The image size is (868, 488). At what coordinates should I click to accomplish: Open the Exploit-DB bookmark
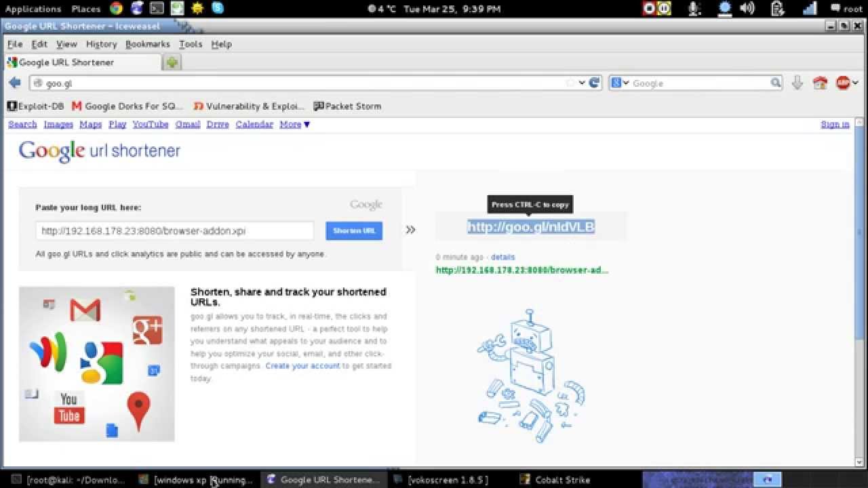[35, 106]
